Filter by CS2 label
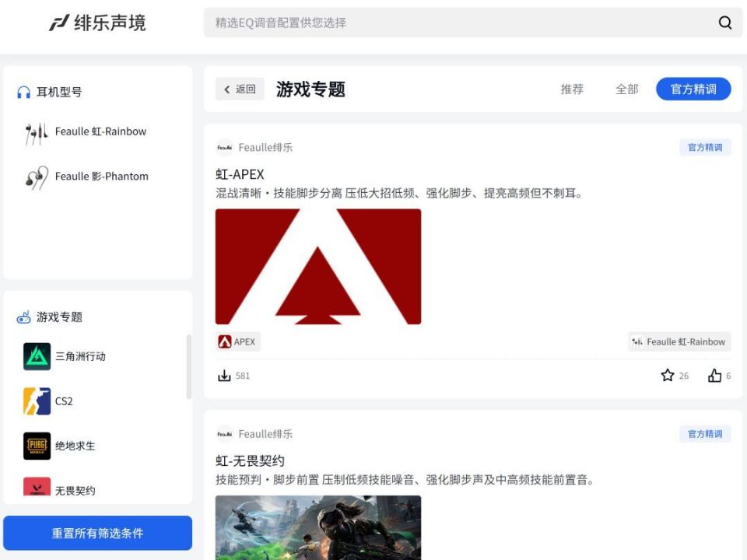Viewport: 747px width, 560px height. coord(64,401)
